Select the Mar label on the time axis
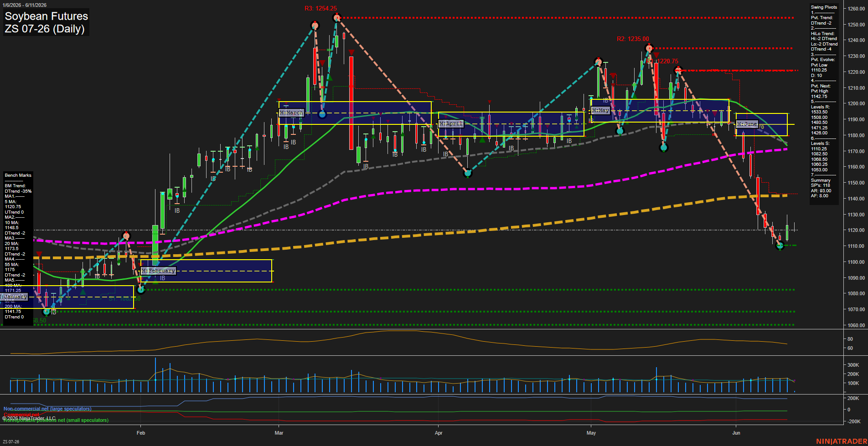Image resolution: width=868 pixels, height=446 pixels. click(279, 433)
